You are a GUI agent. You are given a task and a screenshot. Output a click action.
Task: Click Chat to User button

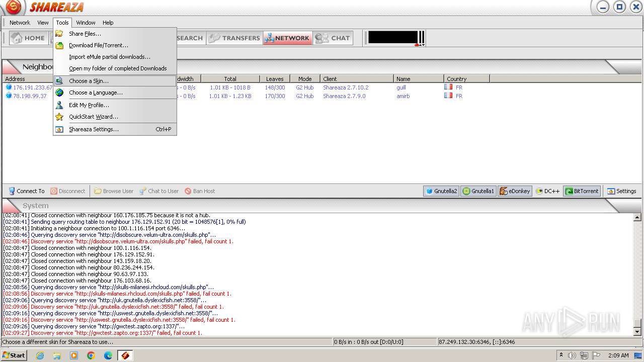tap(159, 191)
